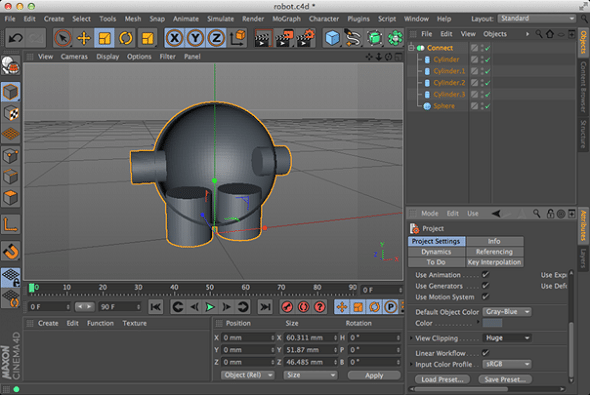Select Polygons mode in left toolbar

point(11,198)
